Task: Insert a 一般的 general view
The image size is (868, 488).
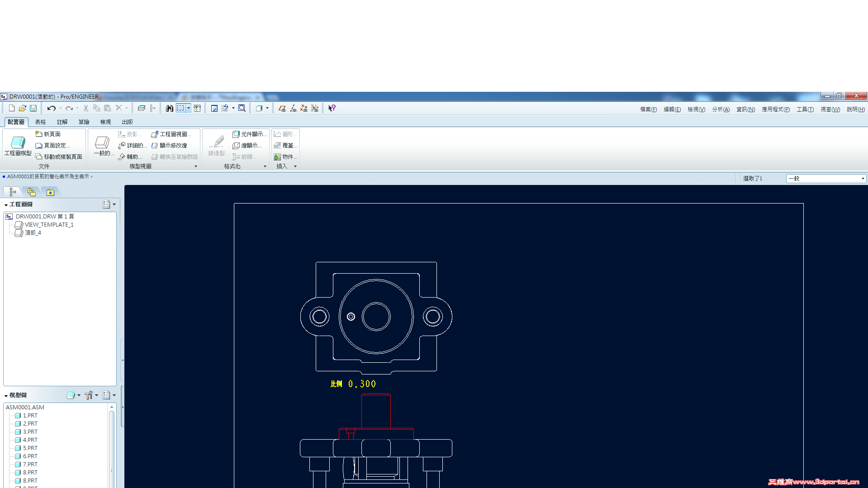Action: pos(103,146)
